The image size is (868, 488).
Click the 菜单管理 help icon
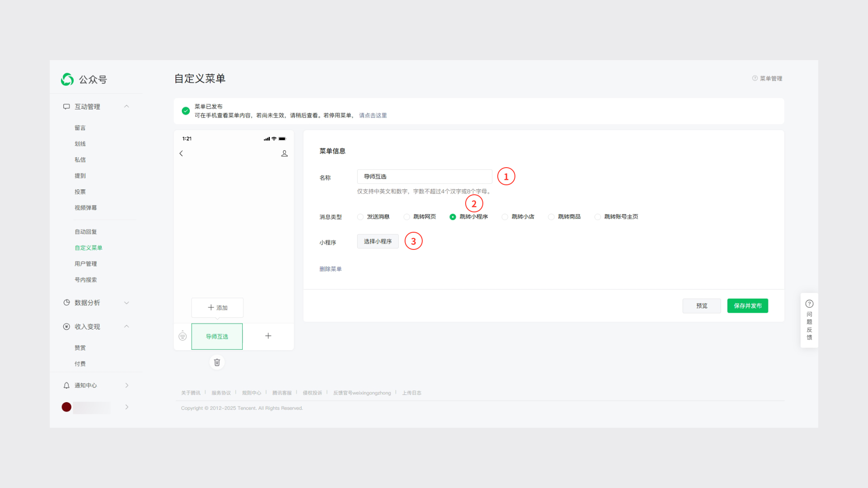[755, 78]
